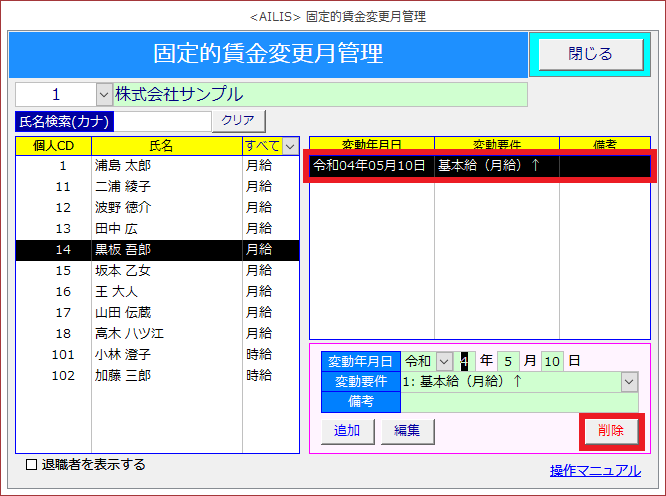
Task: Focus the 氏名検索(カナ) search field
Action: tap(163, 121)
